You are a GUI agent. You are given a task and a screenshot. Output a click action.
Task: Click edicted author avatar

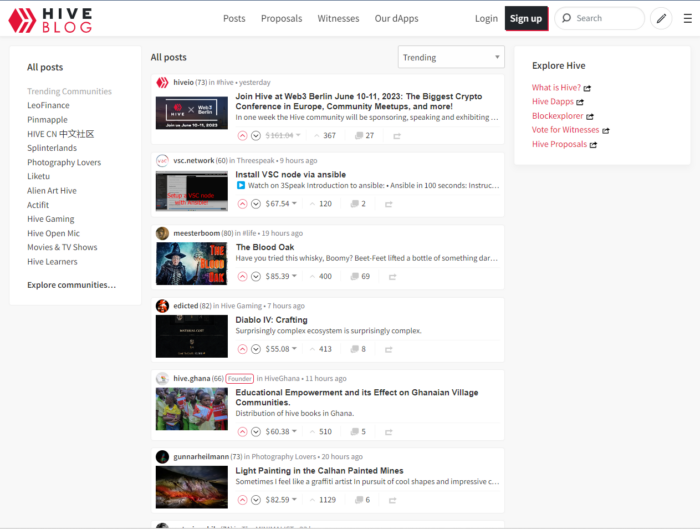pos(162,306)
